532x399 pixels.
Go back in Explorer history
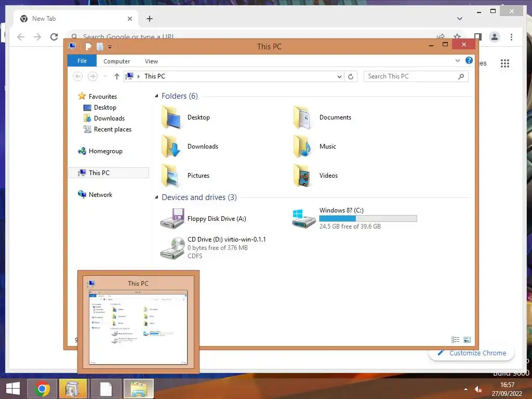point(78,76)
